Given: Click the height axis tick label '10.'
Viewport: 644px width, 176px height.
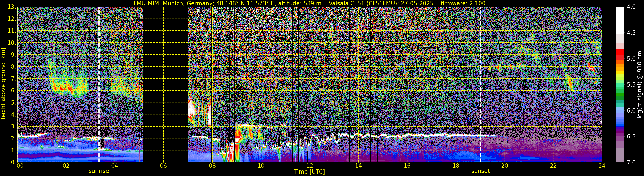Looking at the screenshot, I should 12,43.
